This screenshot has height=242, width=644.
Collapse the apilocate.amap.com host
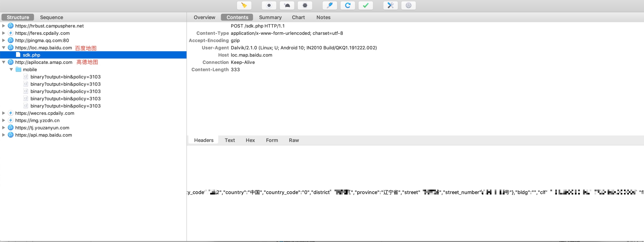click(x=3, y=62)
